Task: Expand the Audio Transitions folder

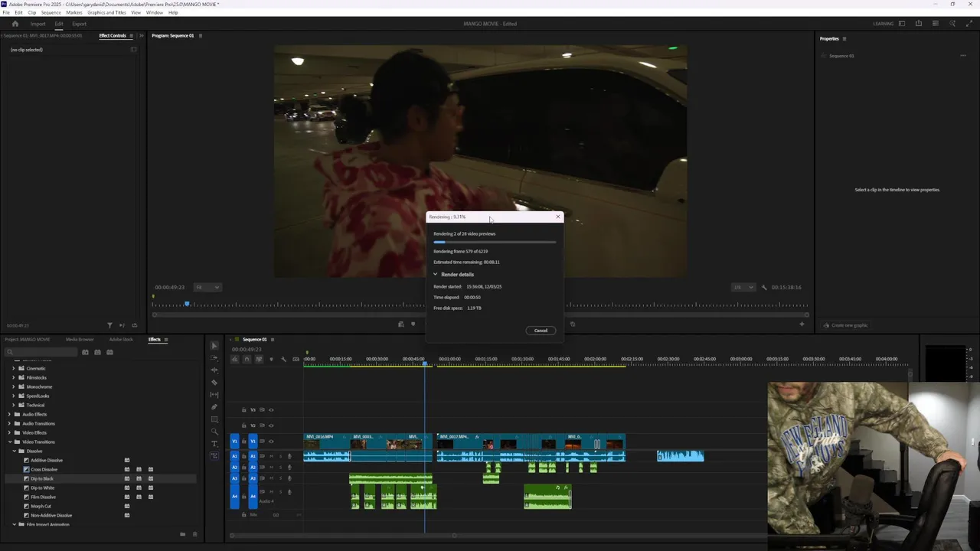Action: pos(9,424)
